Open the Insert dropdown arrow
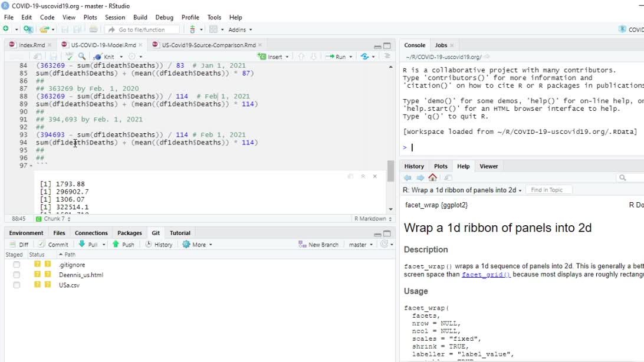The width and height of the screenshot is (644, 362). (x=287, y=57)
